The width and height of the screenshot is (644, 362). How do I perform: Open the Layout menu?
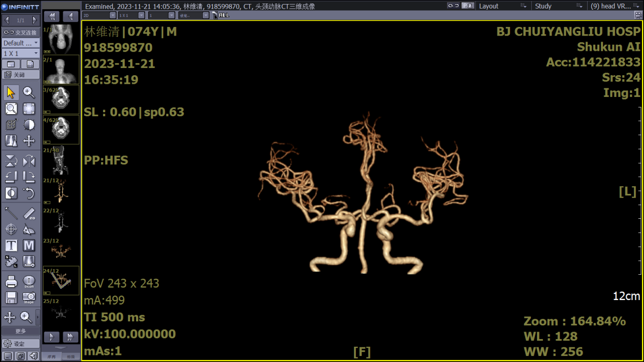point(502,6)
